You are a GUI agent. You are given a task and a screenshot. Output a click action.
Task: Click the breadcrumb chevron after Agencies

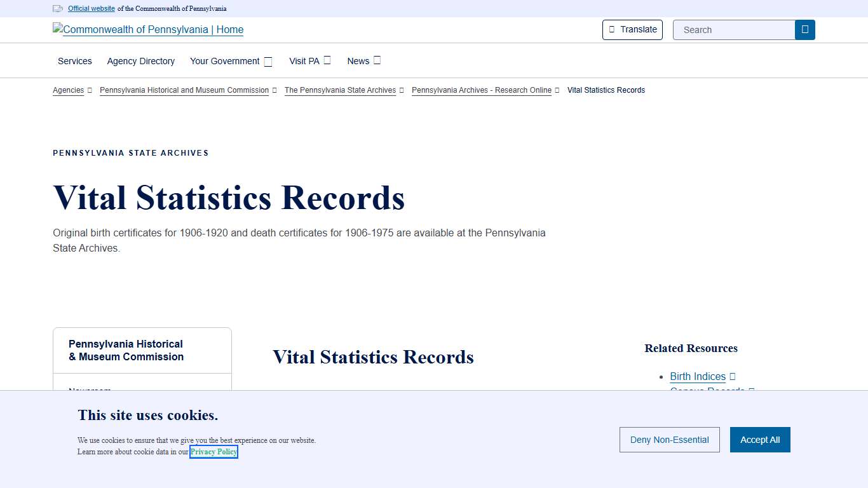pos(90,90)
